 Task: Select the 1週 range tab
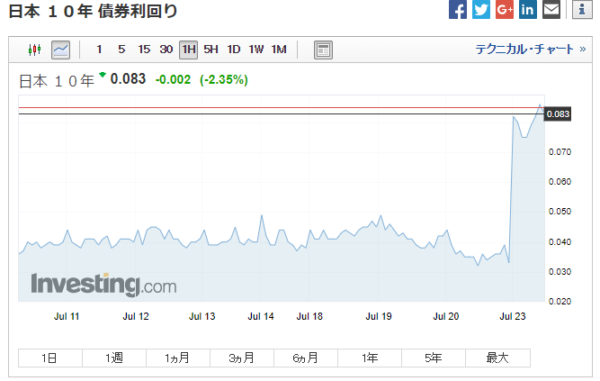114,358
